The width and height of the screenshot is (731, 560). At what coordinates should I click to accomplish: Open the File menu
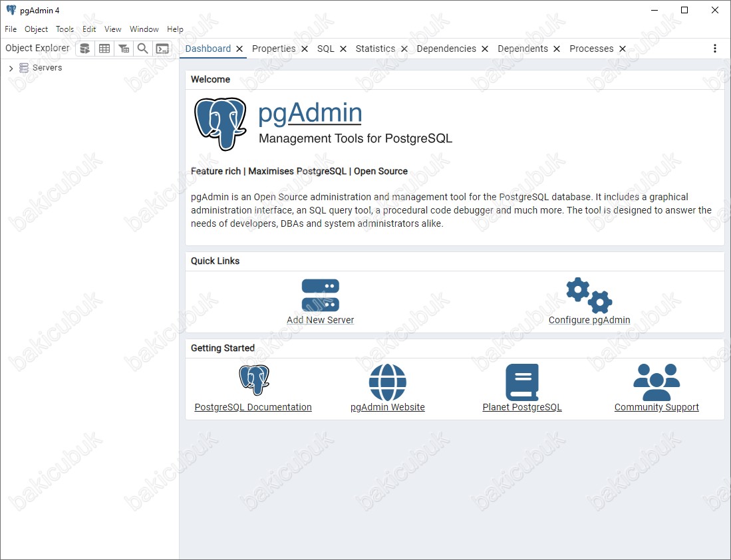11,29
